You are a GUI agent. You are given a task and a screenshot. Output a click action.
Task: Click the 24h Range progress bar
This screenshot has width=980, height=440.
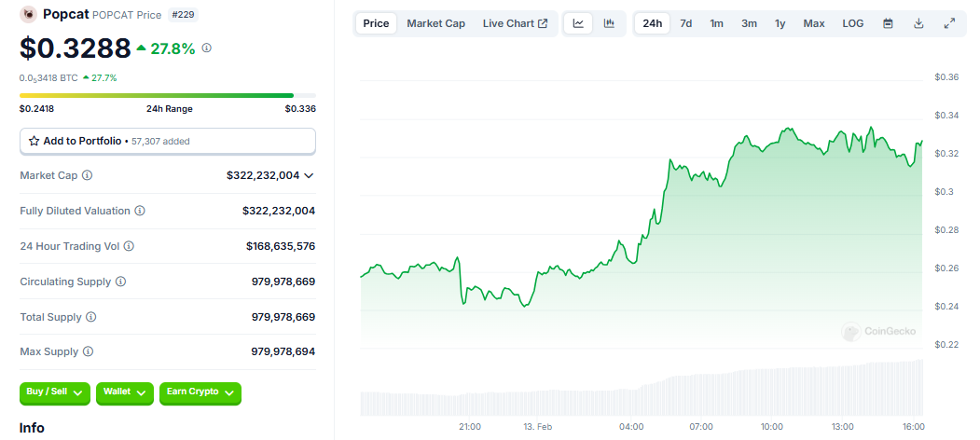(168, 96)
